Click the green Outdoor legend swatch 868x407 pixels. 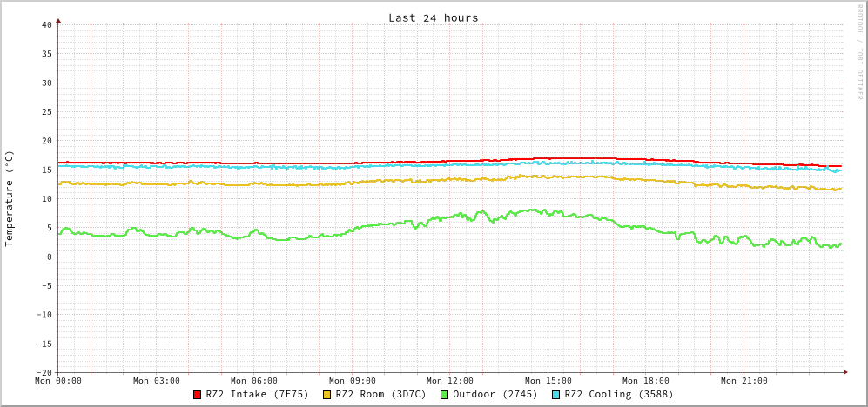tap(444, 395)
